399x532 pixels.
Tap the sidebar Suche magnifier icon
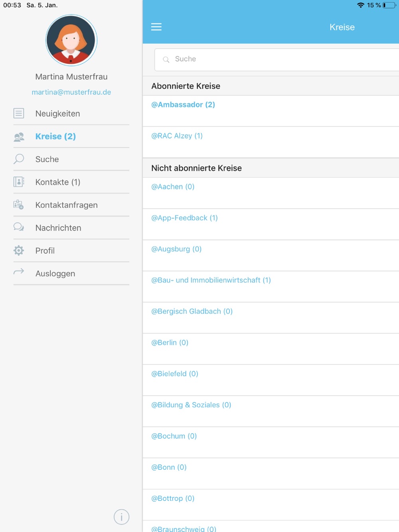coord(19,159)
